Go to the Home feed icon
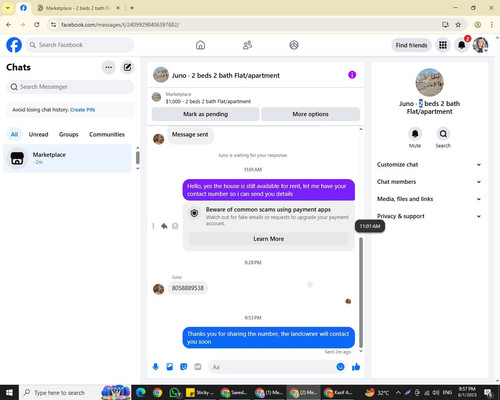The width and height of the screenshot is (500, 400). click(x=200, y=45)
